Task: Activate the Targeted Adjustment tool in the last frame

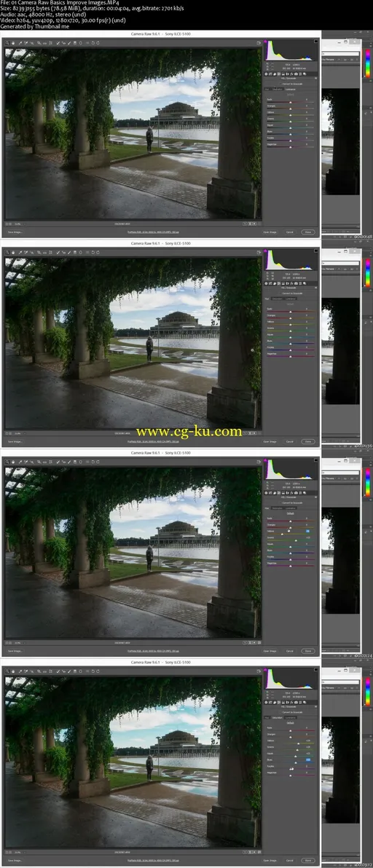Action: pos(31,671)
